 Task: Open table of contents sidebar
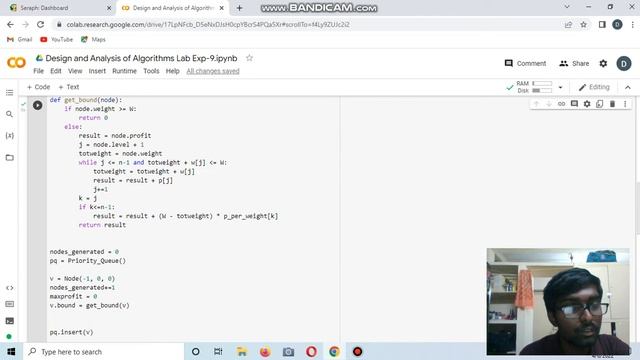[x=9, y=93]
